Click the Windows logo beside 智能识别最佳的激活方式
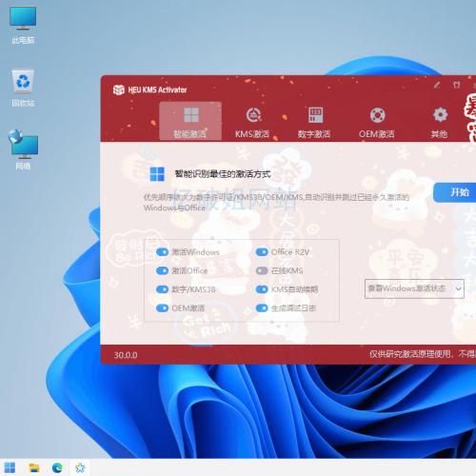The image size is (476, 476). point(157,174)
